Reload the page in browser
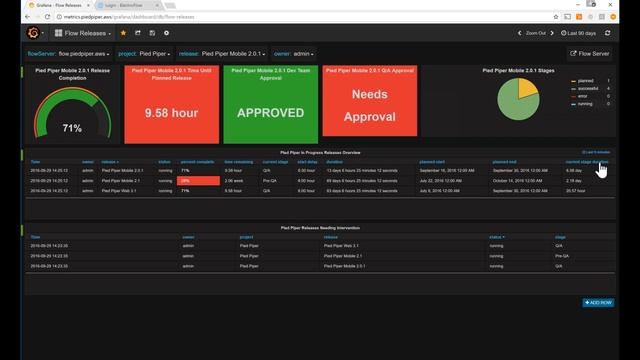 pyautogui.click(x=47, y=17)
